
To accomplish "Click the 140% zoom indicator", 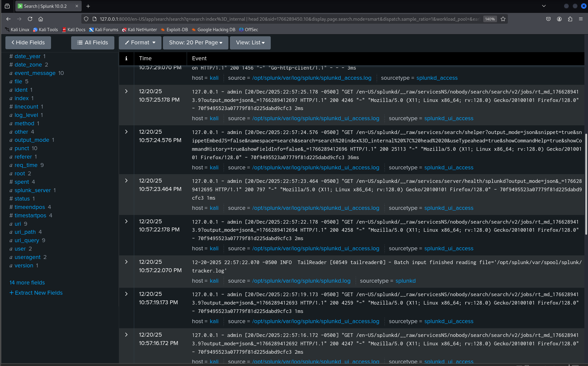I will pyautogui.click(x=490, y=19).
